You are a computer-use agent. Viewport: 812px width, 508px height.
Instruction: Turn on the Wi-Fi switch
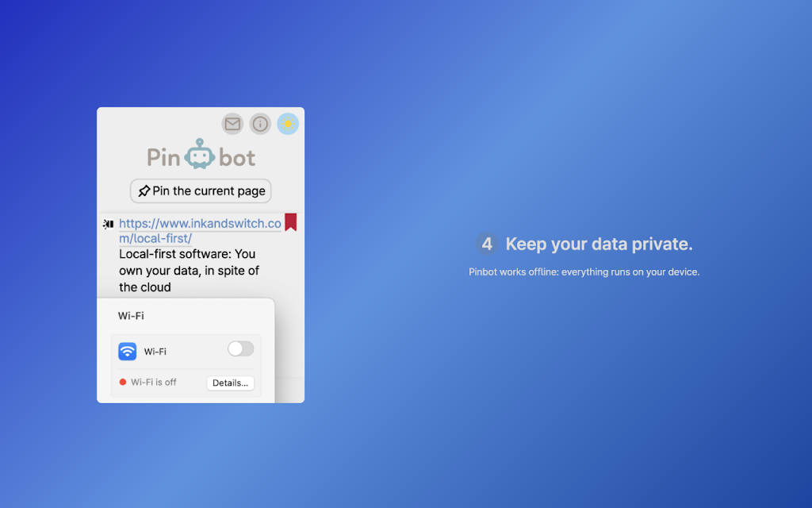(x=241, y=349)
